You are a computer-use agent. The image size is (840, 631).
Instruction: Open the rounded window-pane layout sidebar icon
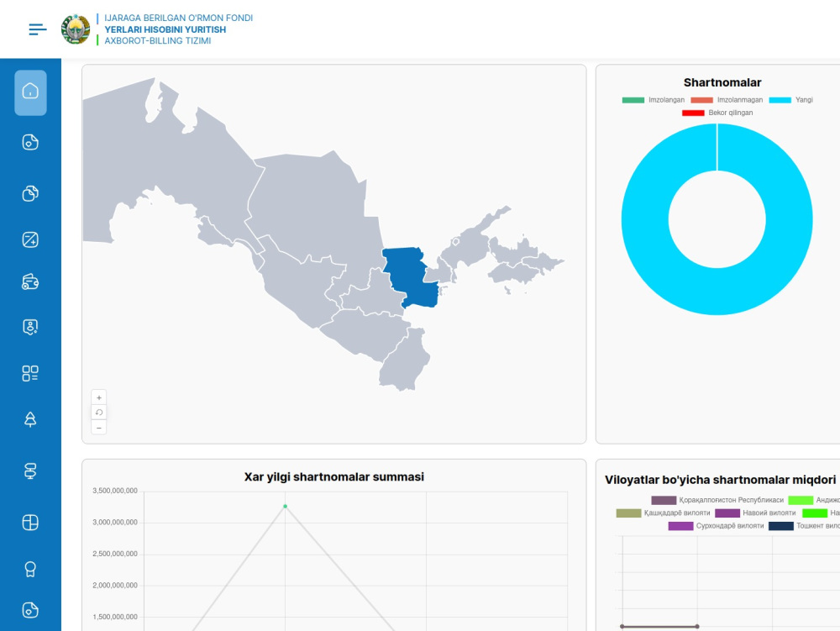tap(30, 523)
